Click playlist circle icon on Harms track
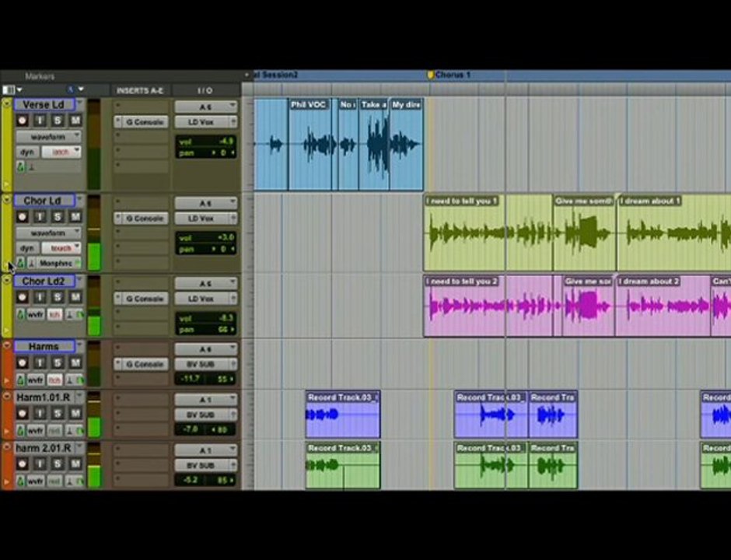 click(x=6, y=345)
